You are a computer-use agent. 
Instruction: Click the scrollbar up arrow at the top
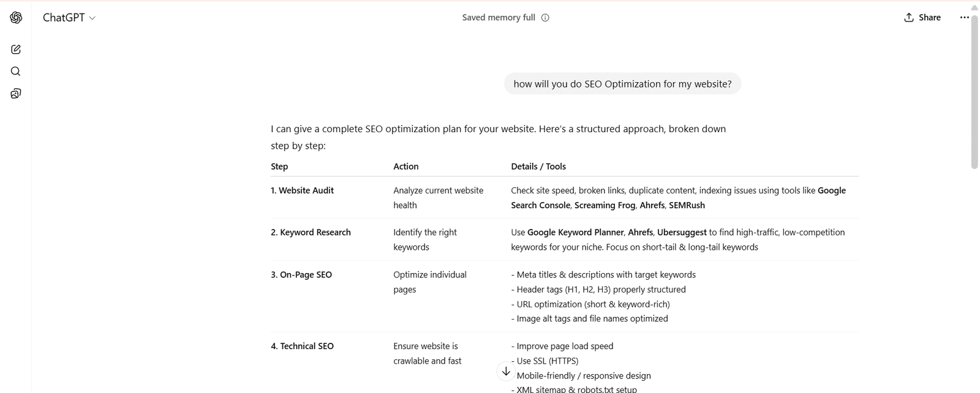tap(974, 7)
